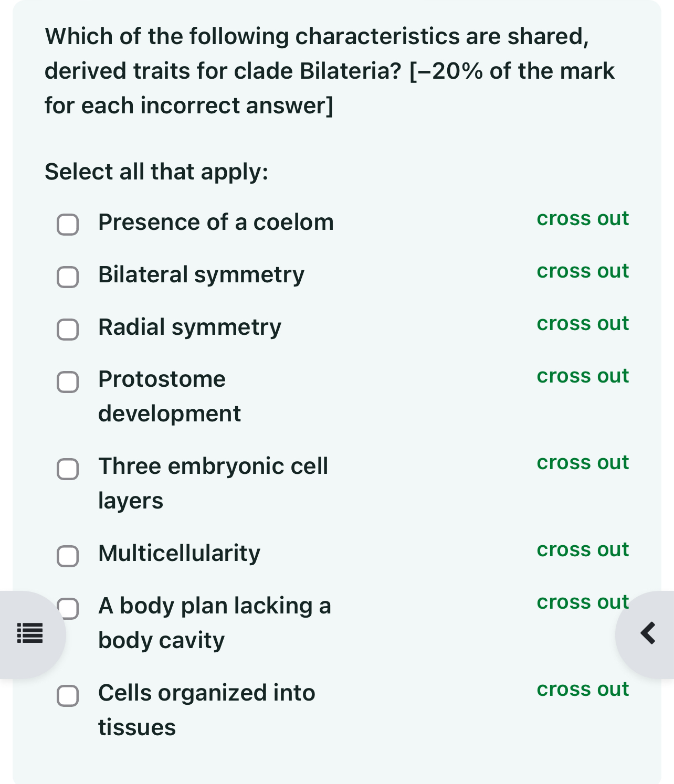674x784 pixels.
Task: Cross out the Three embryonic cell layers option
Action: click(x=582, y=464)
